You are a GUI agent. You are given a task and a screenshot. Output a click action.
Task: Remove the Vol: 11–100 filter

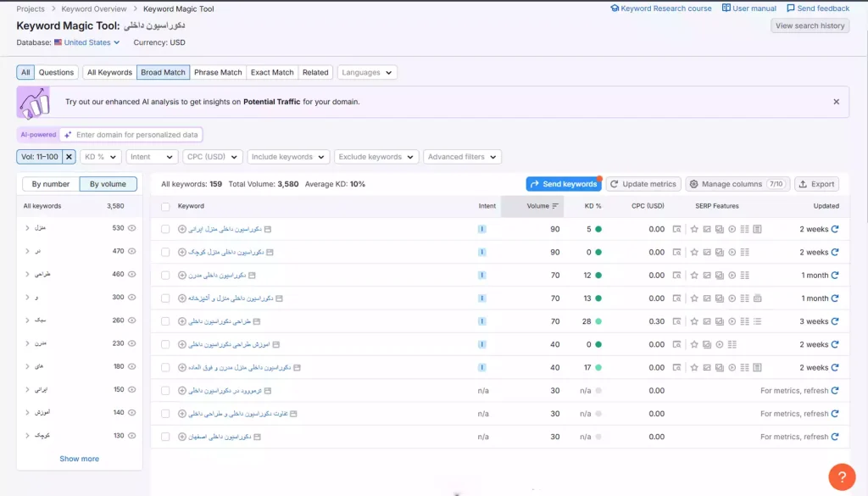[x=69, y=157]
